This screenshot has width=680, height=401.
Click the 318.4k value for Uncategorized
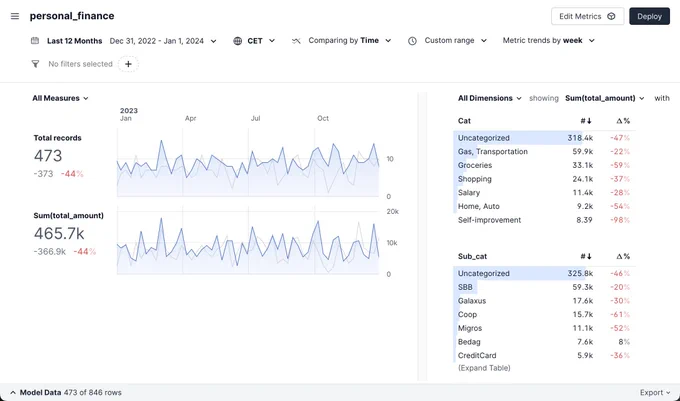coord(580,138)
